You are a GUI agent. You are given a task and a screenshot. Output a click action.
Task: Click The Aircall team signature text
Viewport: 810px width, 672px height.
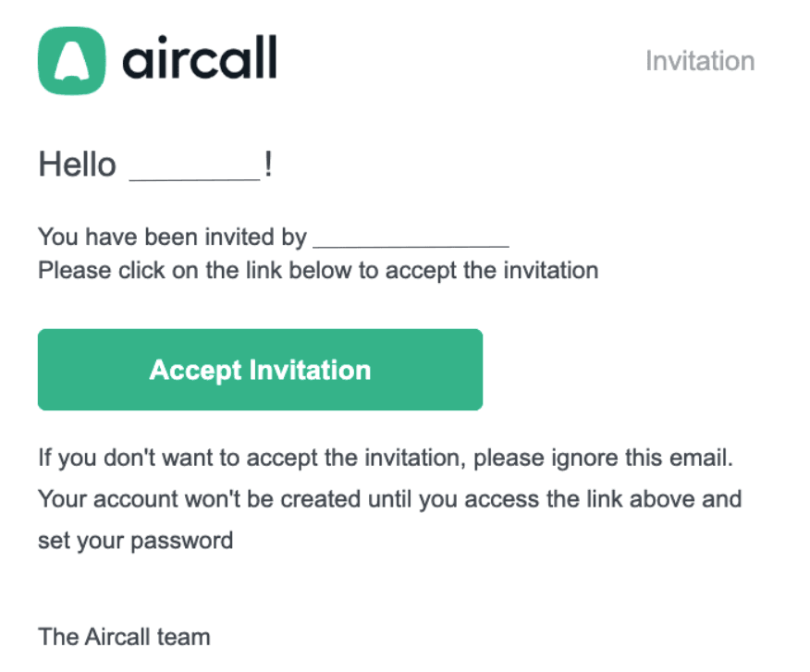[x=124, y=637]
